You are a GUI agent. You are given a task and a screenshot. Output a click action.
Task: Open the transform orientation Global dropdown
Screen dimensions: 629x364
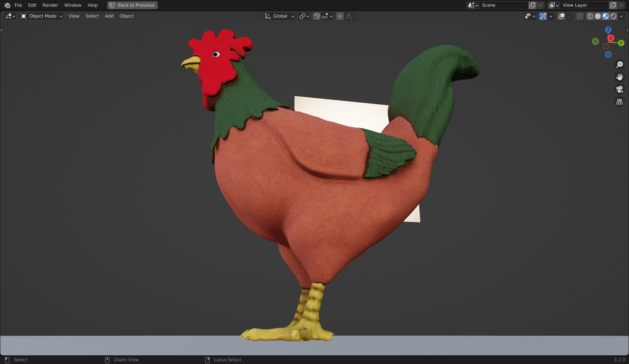point(279,16)
